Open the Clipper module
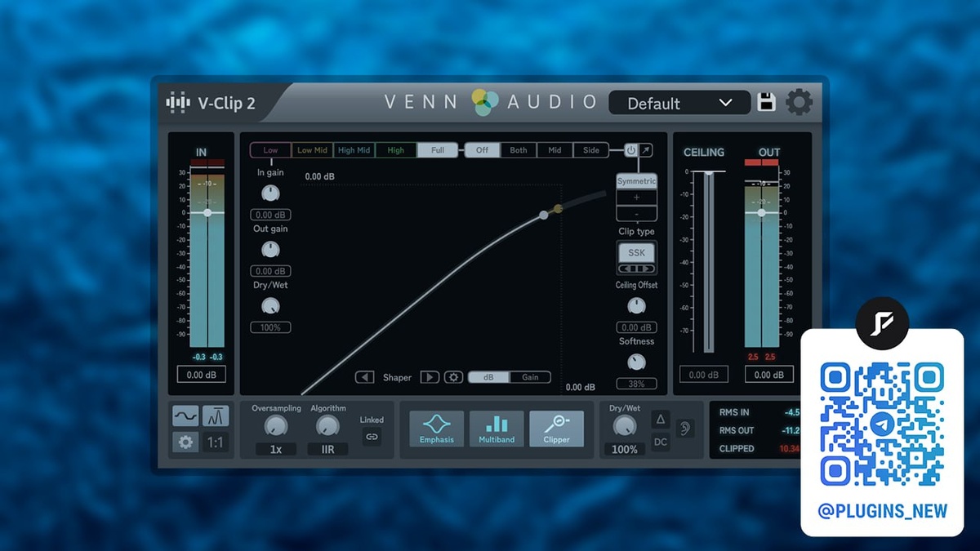This screenshot has height=551, width=980. (557, 429)
